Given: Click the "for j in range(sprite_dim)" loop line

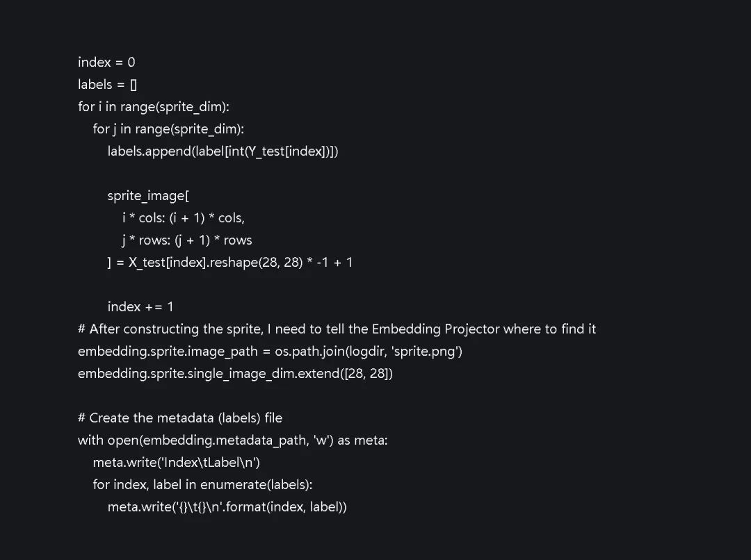Looking at the screenshot, I should click(168, 129).
